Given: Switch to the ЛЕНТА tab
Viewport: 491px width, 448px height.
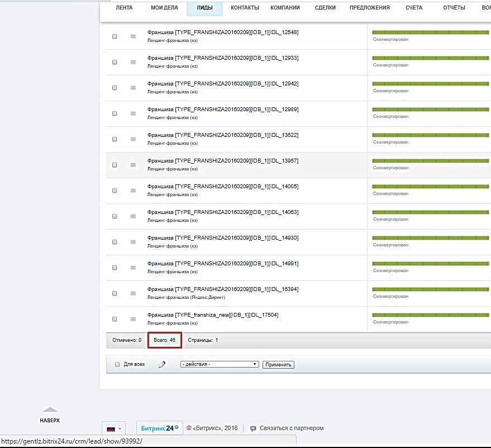Looking at the screenshot, I should 124,8.
